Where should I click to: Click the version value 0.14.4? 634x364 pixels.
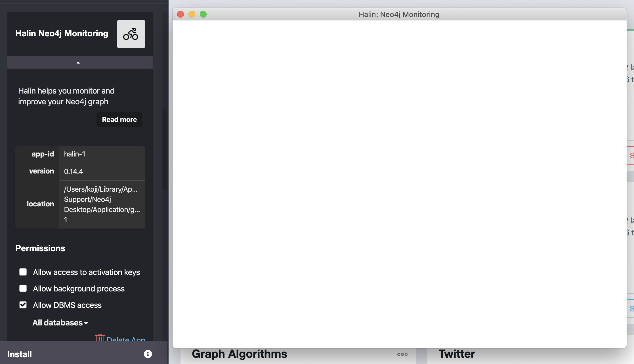point(74,172)
